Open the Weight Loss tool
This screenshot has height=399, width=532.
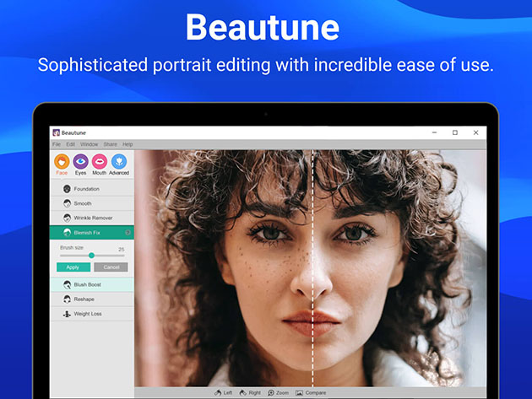pyautogui.click(x=92, y=314)
